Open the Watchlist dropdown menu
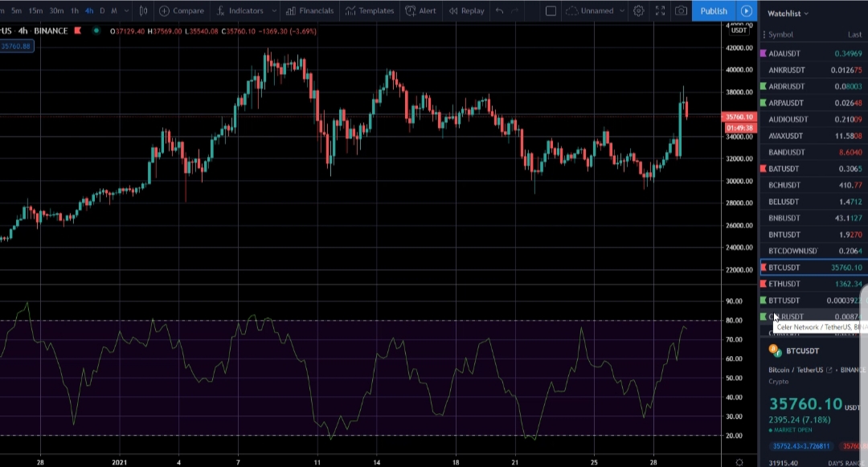The width and height of the screenshot is (868, 467). click(x=788, y=14)
